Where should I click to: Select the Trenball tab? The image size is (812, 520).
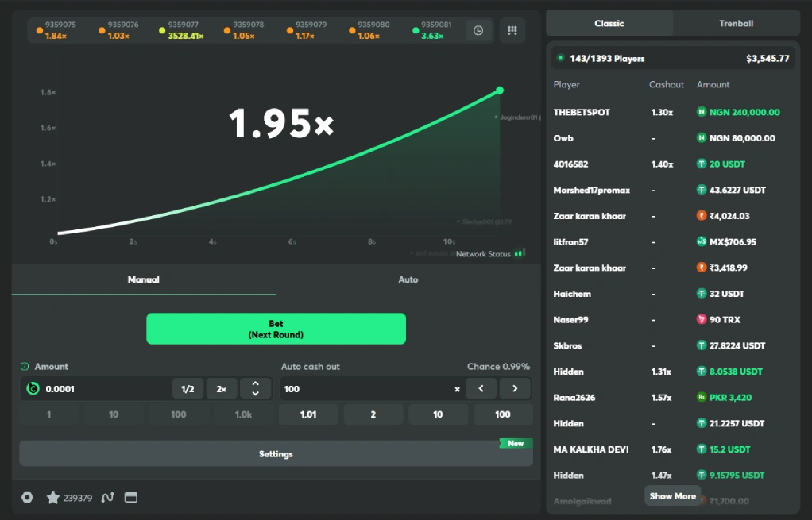(736, 23)
